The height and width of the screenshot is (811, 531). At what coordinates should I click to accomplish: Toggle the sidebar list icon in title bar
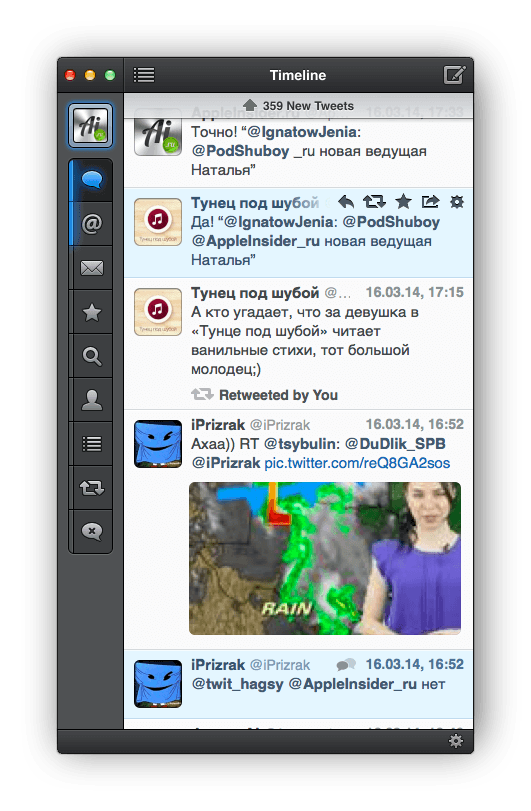tap(144, 75)
